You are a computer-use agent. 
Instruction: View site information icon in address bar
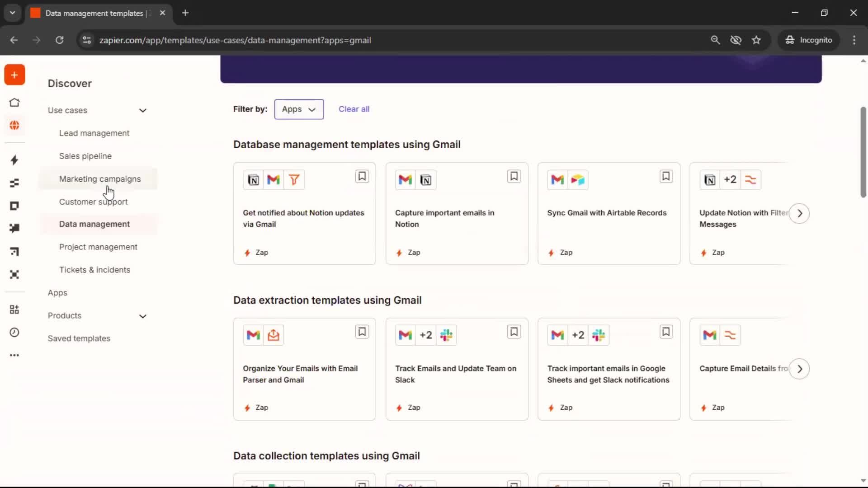pyautogui.click(x=87, y=40)
